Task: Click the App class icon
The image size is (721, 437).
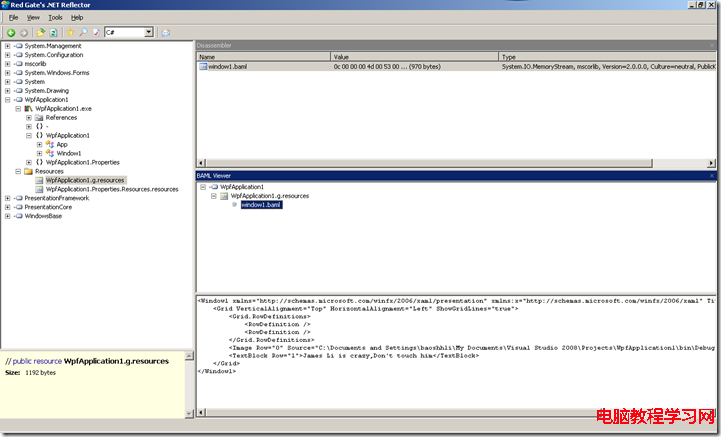Action: [x=50, y=144]
